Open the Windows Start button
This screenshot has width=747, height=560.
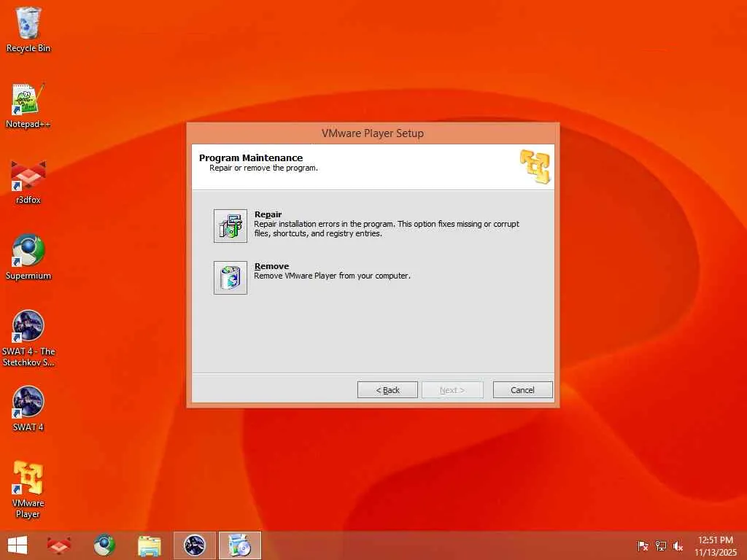coord(18,545)
